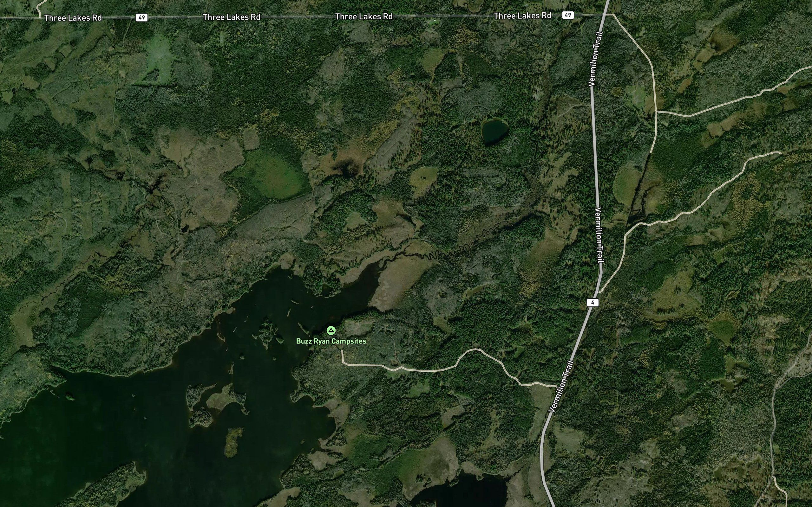Click the Three Lakes Rd and Vermilion Trail junction
This screenshot has height=507, width=812.
pos(606,15)
